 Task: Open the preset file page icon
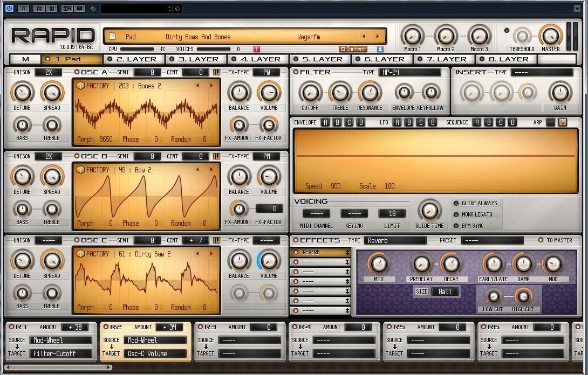click(112, 36)
